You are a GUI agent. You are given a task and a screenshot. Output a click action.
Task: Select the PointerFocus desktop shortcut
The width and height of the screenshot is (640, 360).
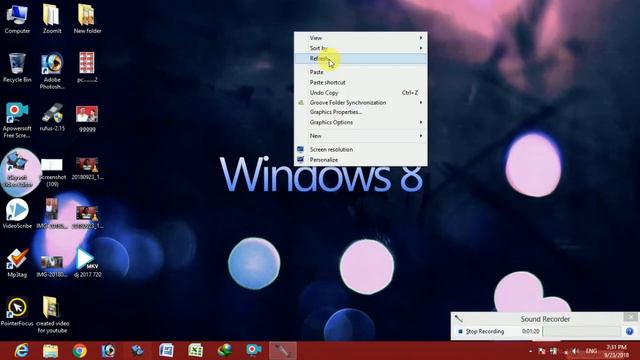(x=17, y=312)
